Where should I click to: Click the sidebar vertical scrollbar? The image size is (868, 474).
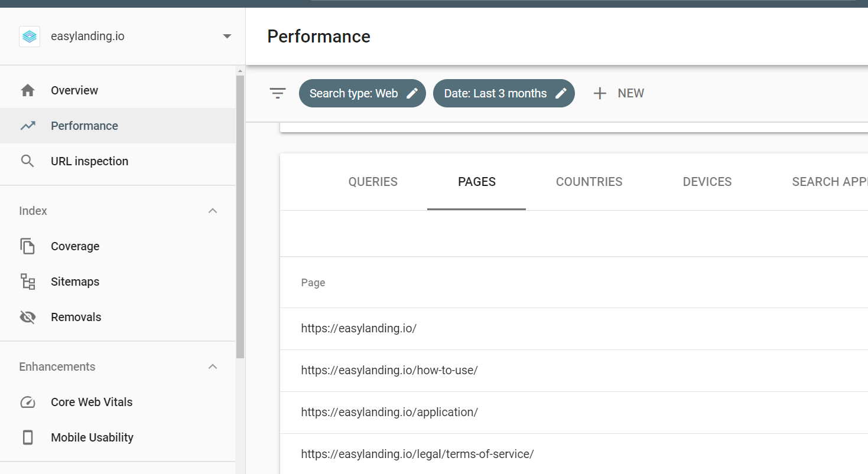coord(240,217)
